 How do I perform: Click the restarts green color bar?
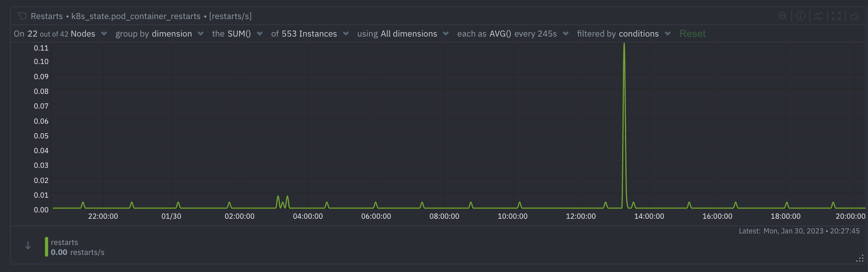[47, 247]
